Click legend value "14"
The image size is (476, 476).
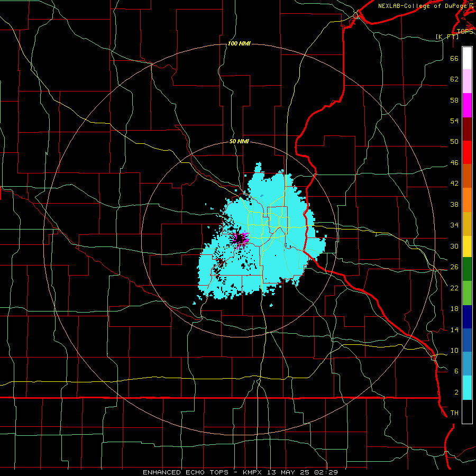[454, 329]
